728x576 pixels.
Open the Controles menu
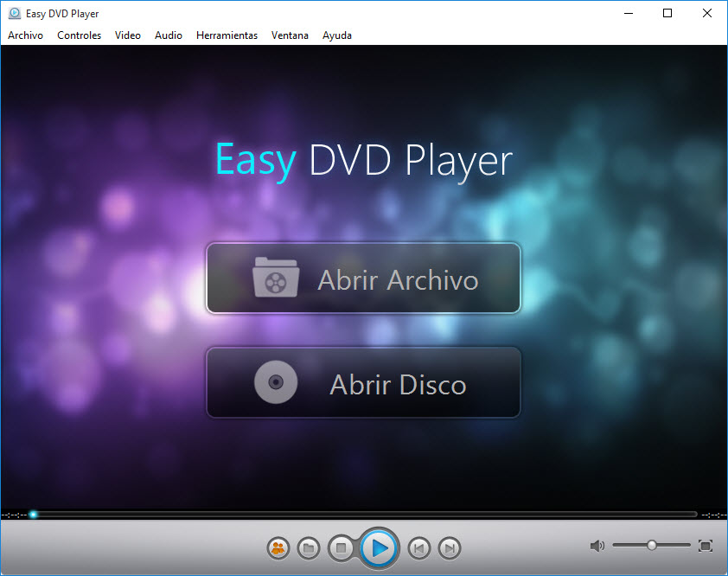[79, 35]
